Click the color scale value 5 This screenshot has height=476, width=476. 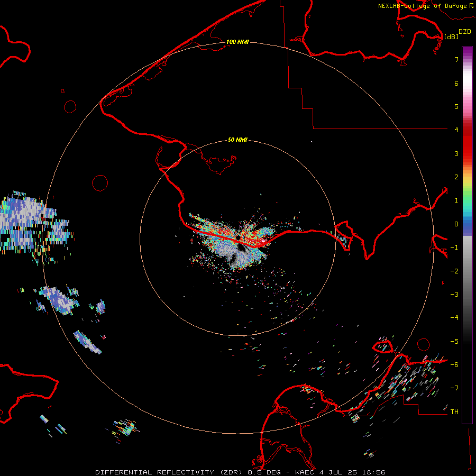pos(456,106)
